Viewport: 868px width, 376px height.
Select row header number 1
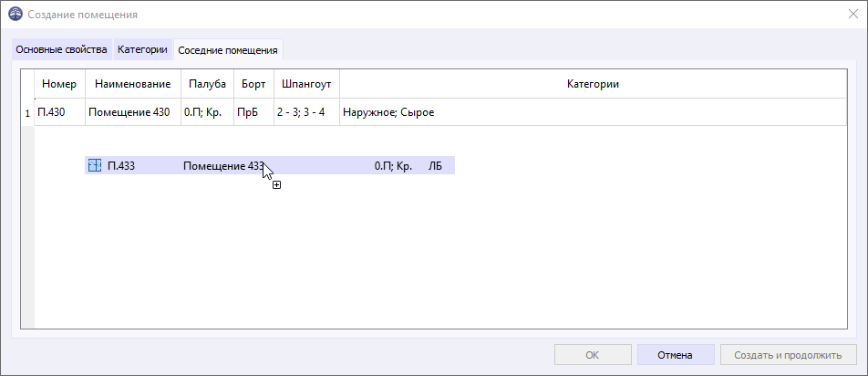coord(27,112)
